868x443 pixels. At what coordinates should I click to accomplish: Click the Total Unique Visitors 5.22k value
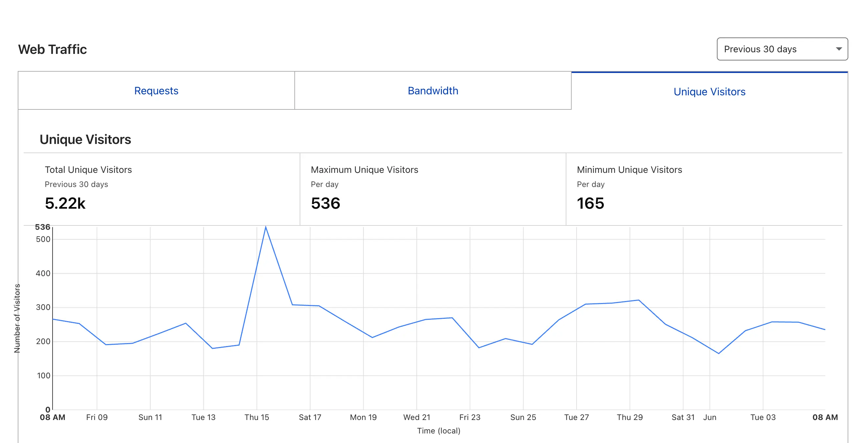tap(65, 203)
